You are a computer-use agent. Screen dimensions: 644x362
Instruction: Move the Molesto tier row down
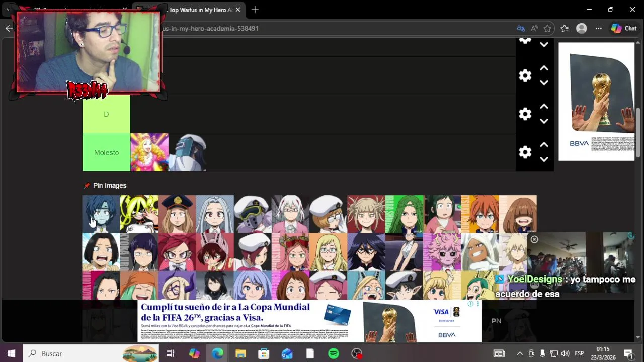coord(544,159)
